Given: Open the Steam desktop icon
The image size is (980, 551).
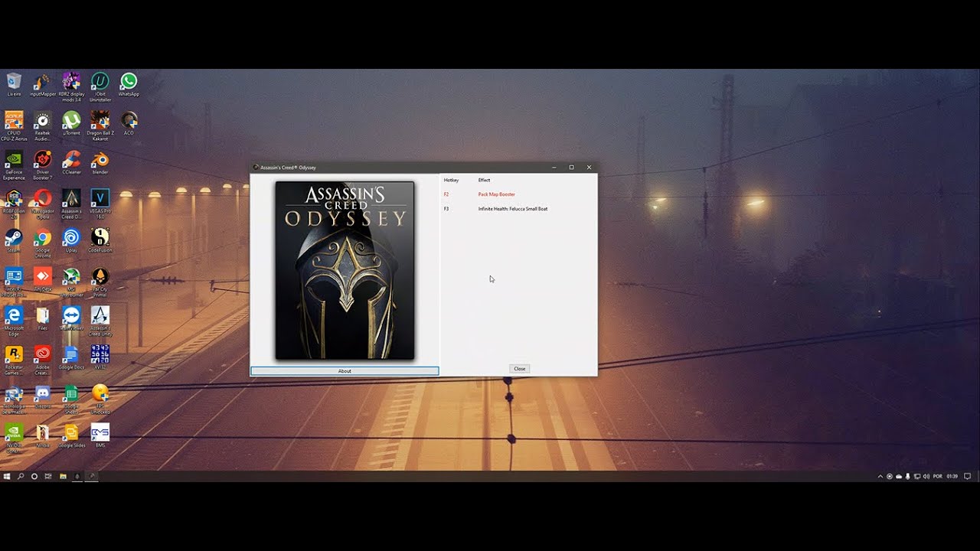Looking at the screenshot, I should click(14, 240).
